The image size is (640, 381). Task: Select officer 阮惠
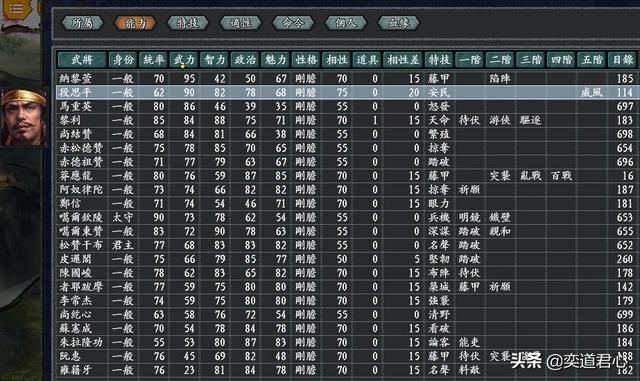click(70, 356)
